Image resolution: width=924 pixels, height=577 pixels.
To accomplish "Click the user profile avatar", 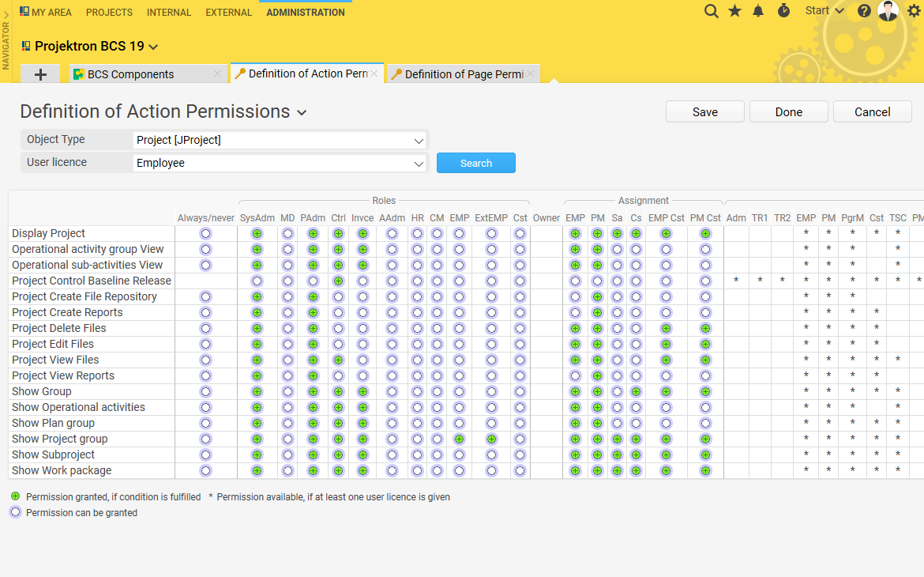I will coord(888,11).
